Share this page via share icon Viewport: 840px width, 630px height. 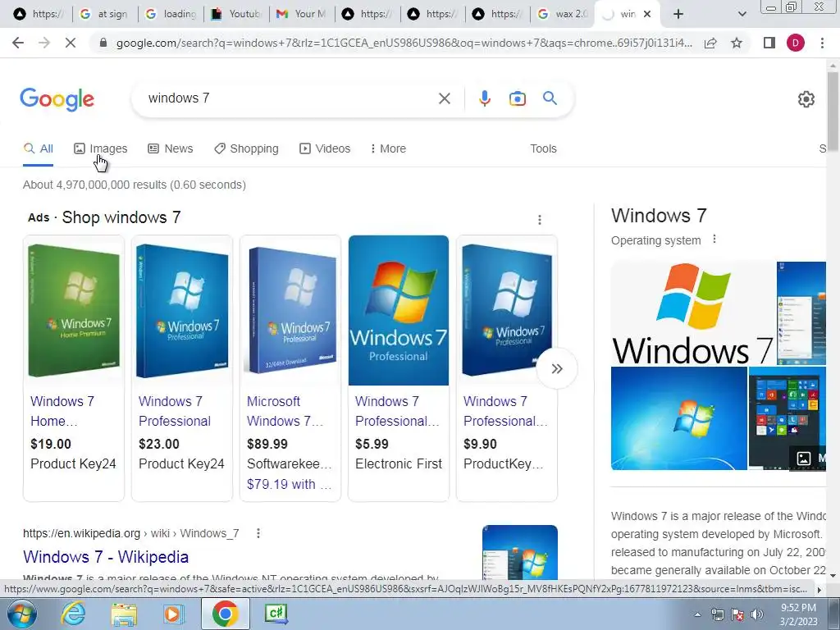[710, 43]
